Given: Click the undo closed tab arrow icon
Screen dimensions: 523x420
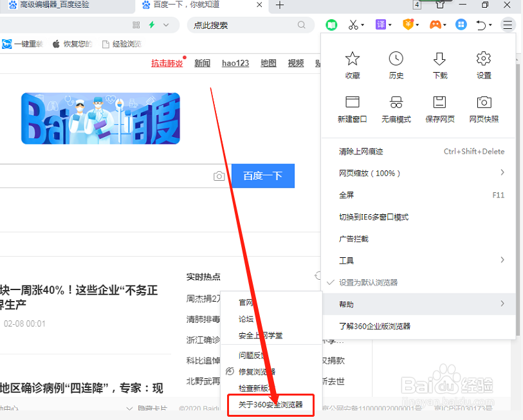Looking at the screenshot, I should coord(481,25).
